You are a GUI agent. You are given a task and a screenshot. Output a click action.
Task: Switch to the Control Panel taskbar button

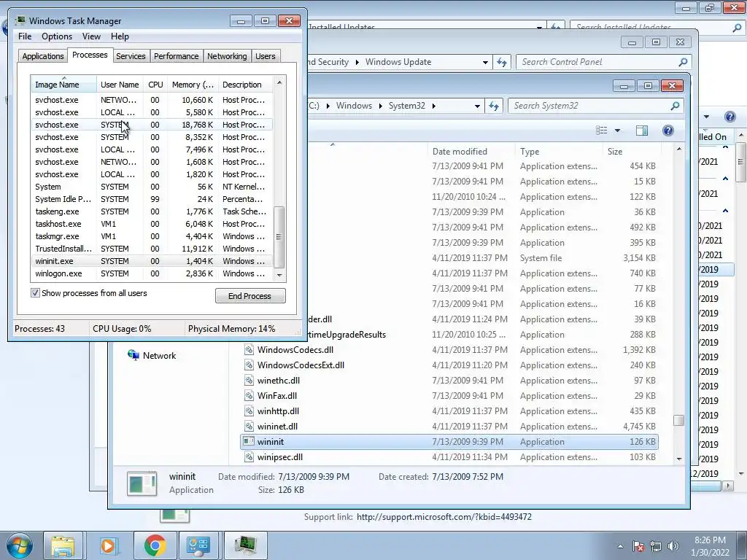coord(198,545)
